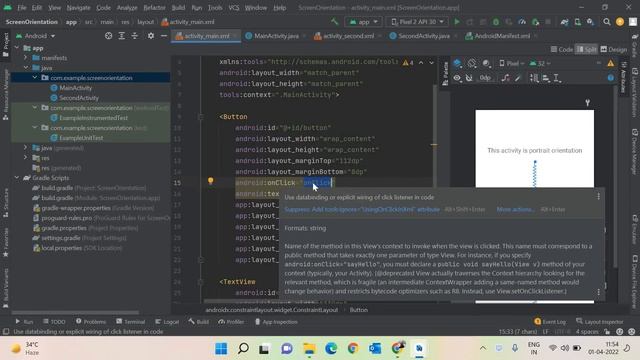
Task: Collapse the java folder
Action: tap(26, 67)
